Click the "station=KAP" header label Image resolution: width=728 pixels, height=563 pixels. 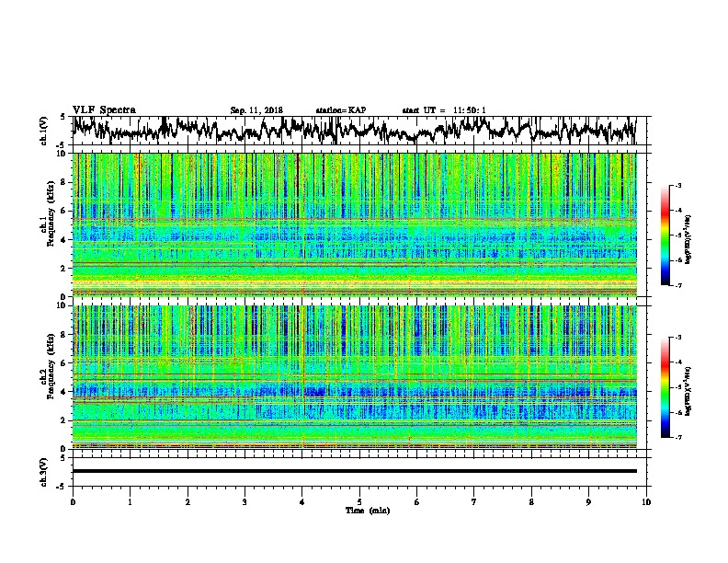tap(341, 110)
